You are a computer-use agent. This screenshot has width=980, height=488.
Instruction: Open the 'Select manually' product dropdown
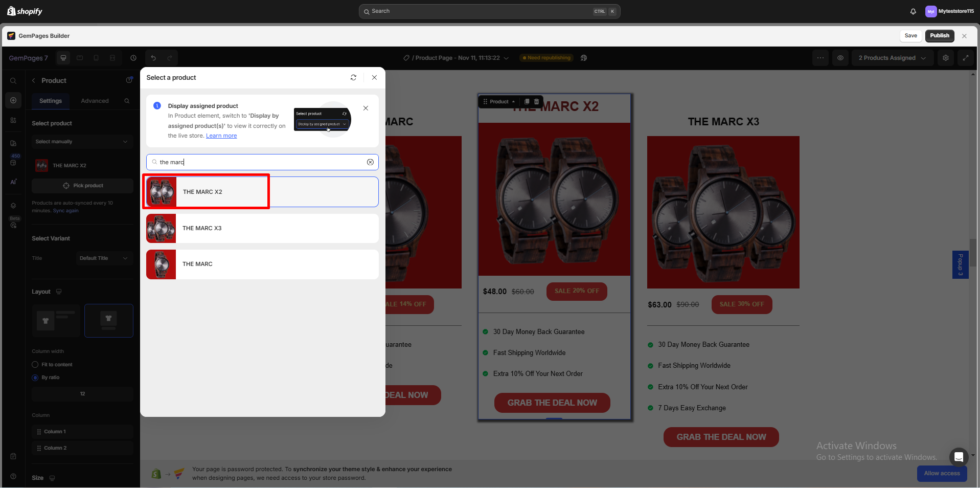(82, 141)
